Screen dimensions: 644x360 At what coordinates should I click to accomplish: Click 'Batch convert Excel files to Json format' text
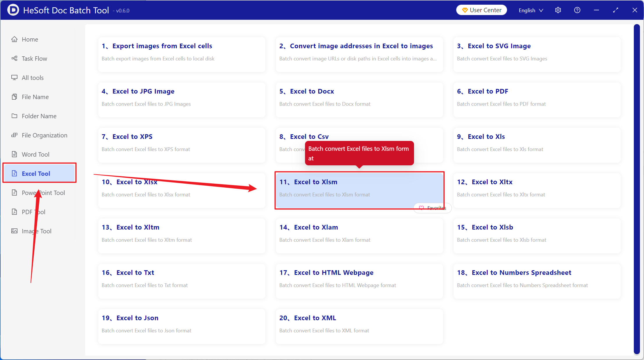coord(147,331)
